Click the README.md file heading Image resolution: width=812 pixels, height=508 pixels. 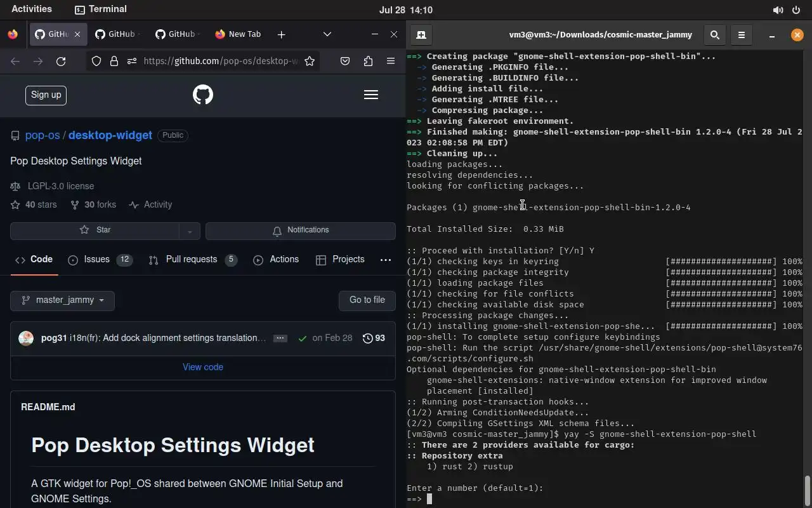[x=48, y=407]
